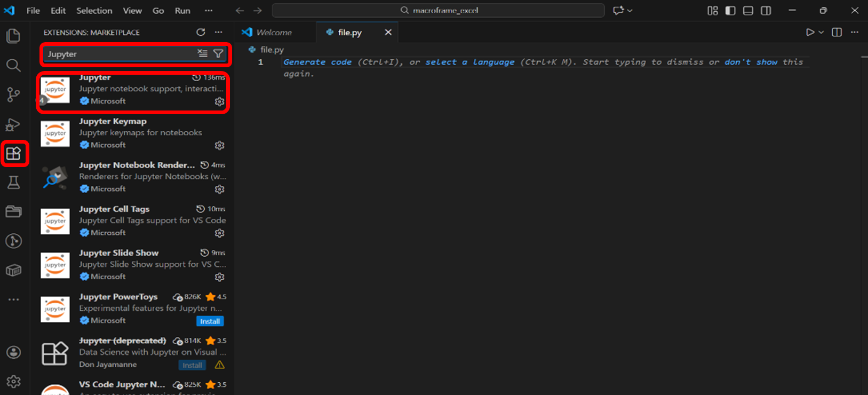Open manage gear for Jupyter extension

coord(219,101)
